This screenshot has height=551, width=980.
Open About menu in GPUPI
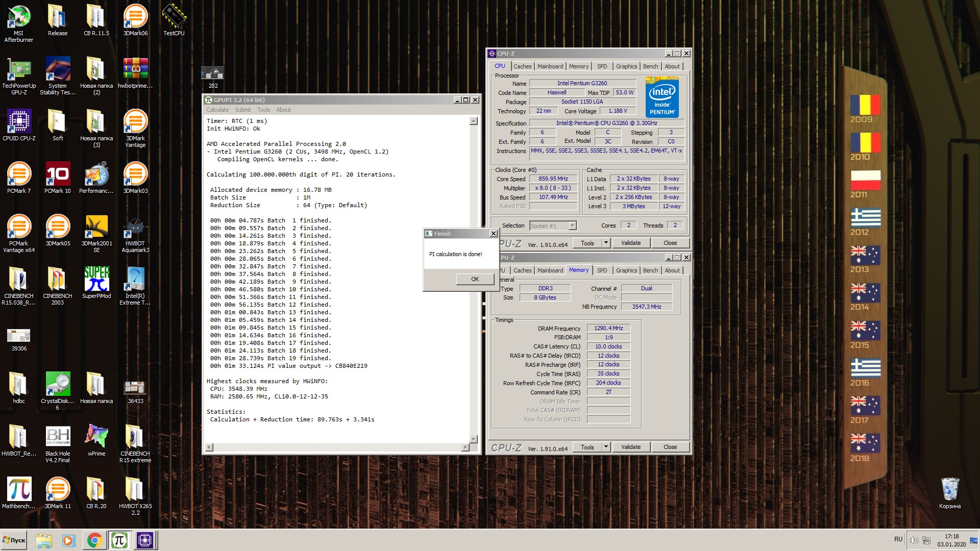point(283,110)
